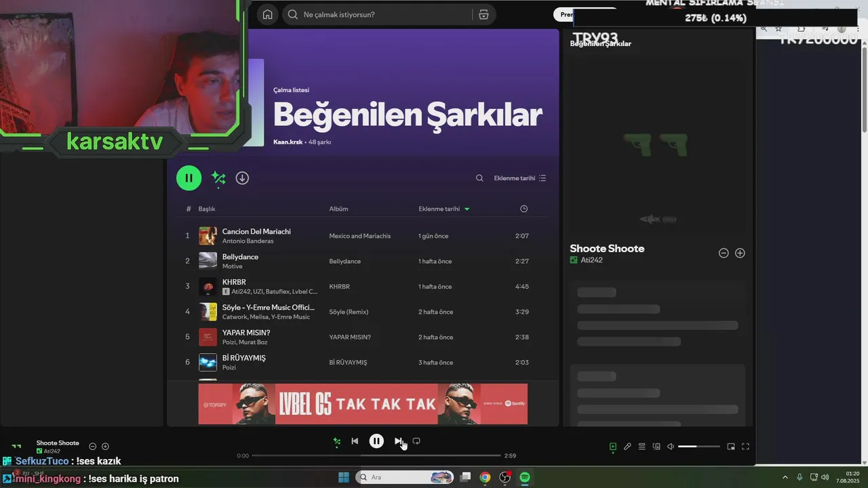The image size is (868, 488).
Task: Click the microphone icon in the system tray
Action: [x=800, y=477]
